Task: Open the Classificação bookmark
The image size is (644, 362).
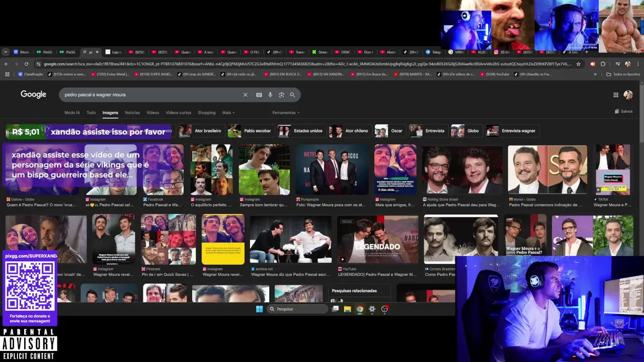Action: tap(30, 74)
